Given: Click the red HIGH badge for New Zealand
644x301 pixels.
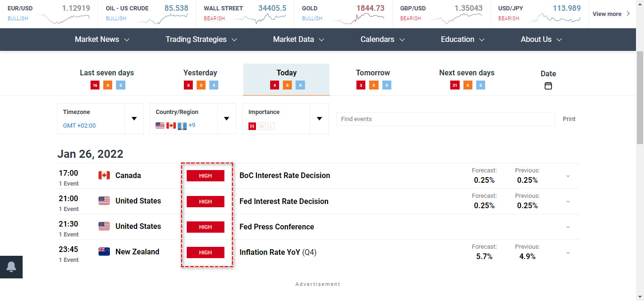Looking at the screenshot, I should pyautogui.click(x=206, y=252).
